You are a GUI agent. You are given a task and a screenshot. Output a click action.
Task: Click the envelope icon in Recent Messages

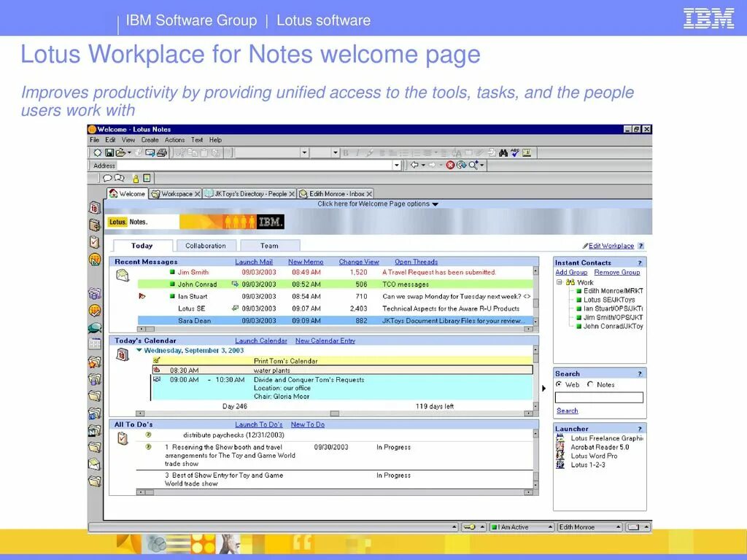[123, 275]
